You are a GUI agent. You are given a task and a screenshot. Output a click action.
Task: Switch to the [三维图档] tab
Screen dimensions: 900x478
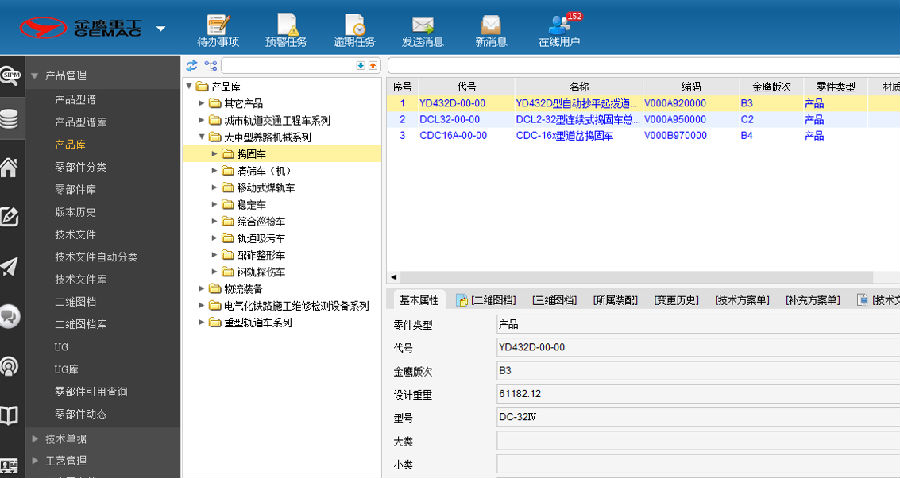tap(554, 300)
